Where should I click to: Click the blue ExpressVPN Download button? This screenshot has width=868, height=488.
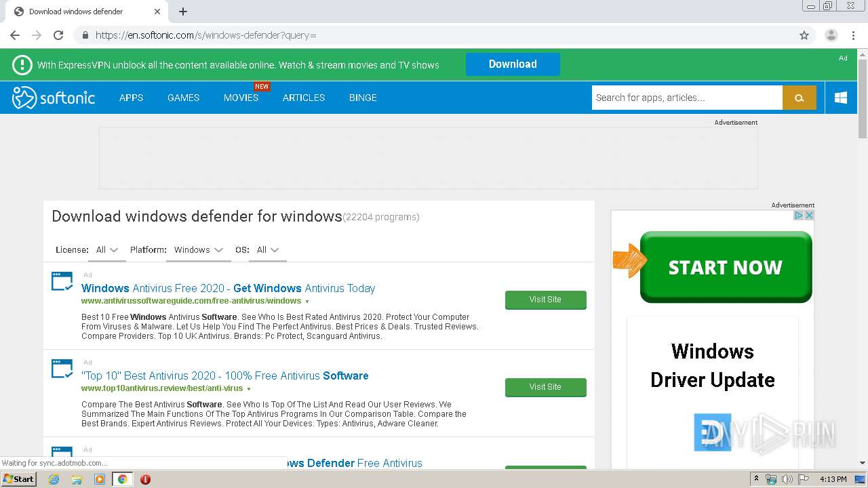tap(513, 64)
